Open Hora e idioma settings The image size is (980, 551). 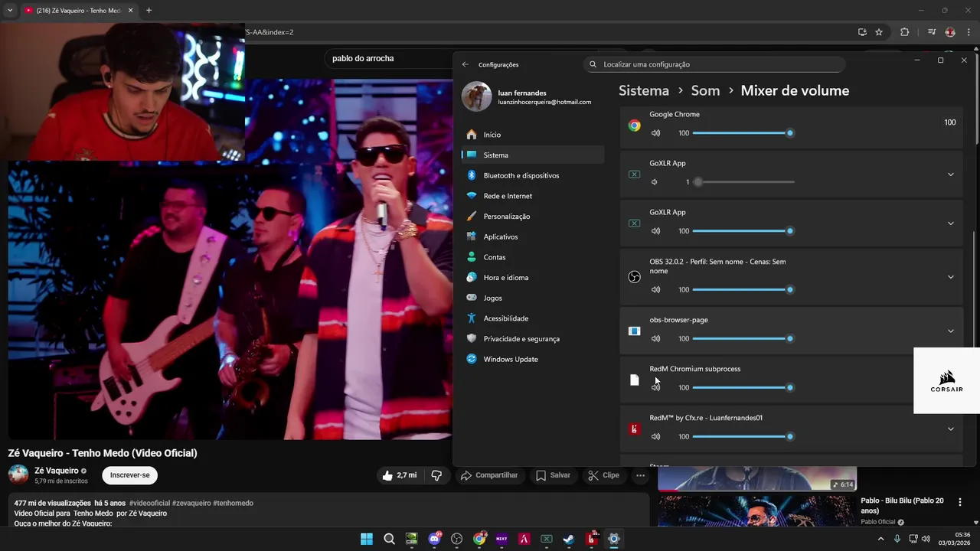(x=533, y=278)
